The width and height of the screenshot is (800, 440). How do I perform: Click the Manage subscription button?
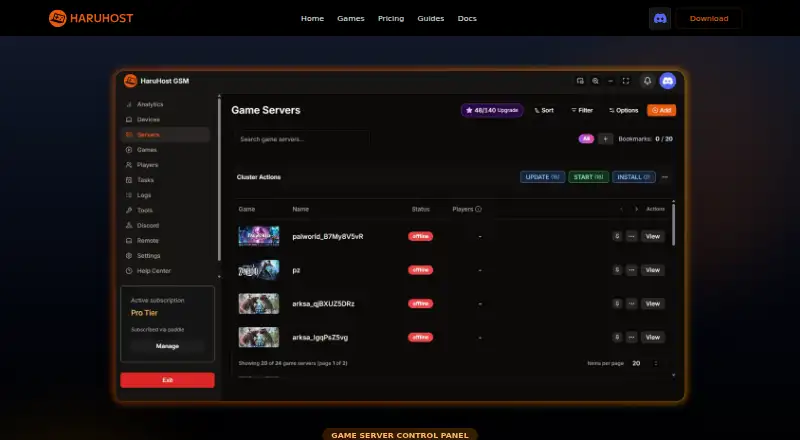pyautogui.click(x=167, y=346)
